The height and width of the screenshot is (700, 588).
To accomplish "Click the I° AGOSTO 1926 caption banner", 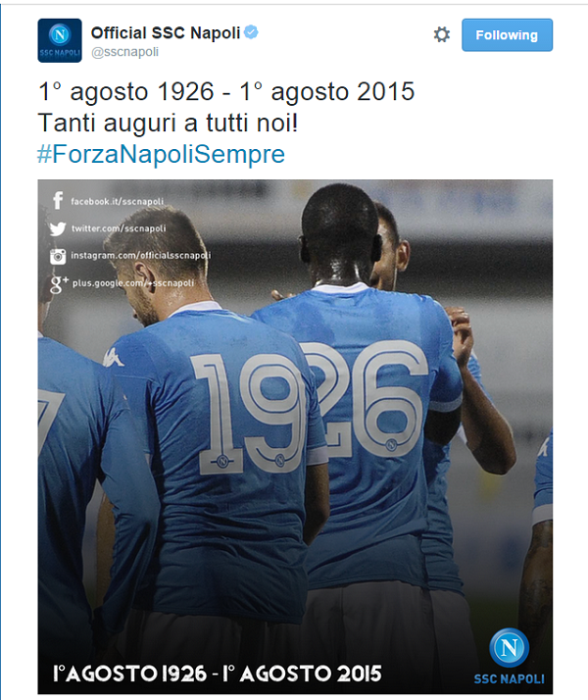I will click(218, 674).
